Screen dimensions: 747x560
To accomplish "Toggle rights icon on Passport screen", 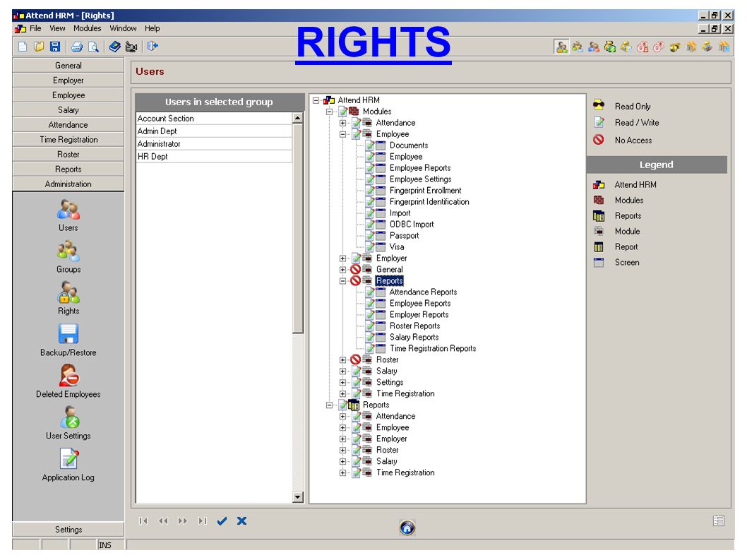I will pos(370,235).
